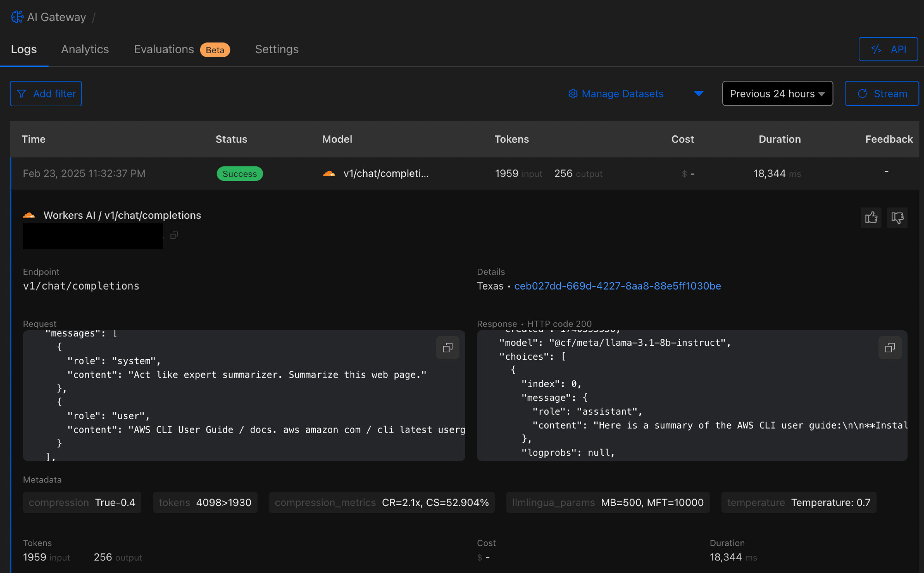Give thumbs up feedback
This screenshot has width=924, height=573.
tap(871, 218)
